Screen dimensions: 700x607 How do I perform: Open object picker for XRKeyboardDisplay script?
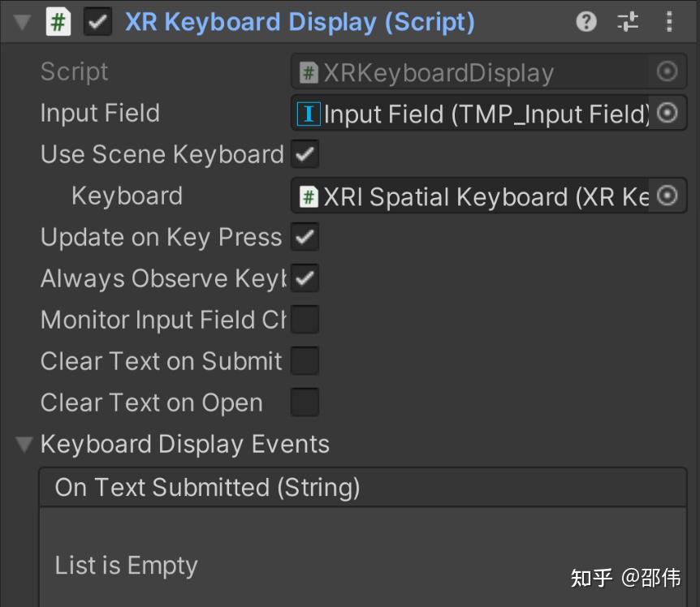[667, 71]
